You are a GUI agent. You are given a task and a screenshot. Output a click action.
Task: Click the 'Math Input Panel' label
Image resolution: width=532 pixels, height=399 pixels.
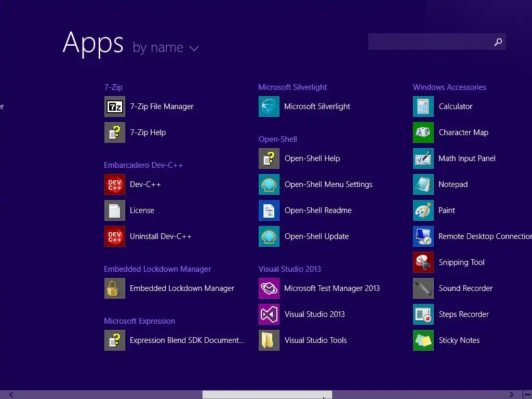click(x=467, y=158)
